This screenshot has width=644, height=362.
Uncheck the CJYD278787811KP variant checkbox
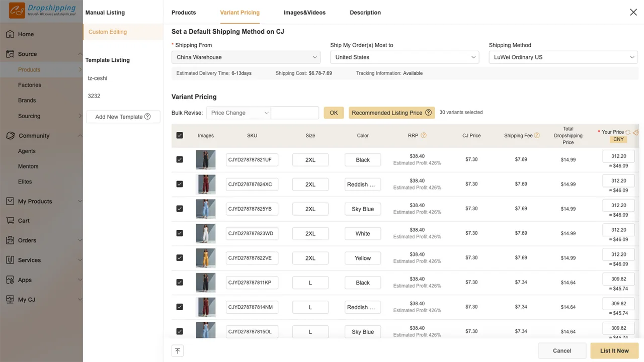tap(180, 282)
